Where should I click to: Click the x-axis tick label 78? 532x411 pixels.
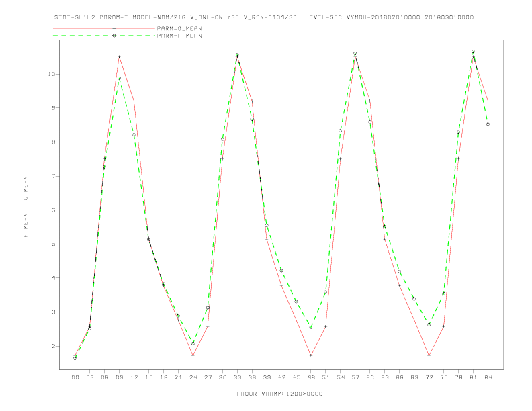[x=458, y=377]
